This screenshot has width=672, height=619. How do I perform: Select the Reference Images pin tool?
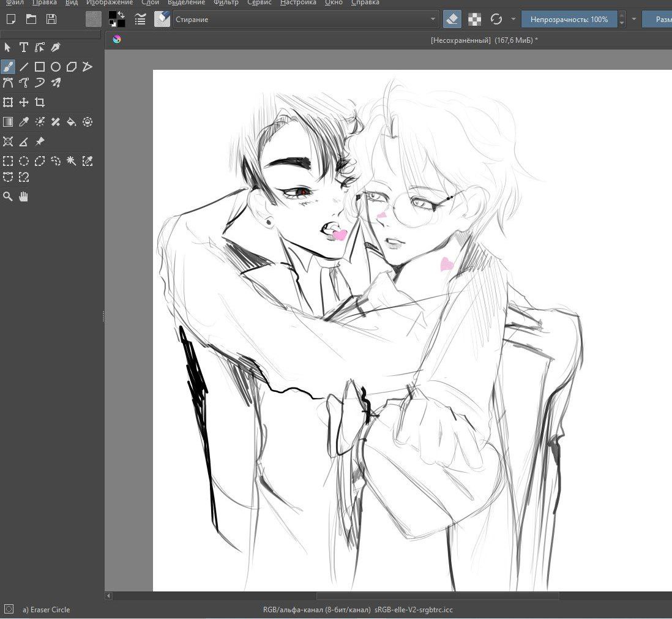[39, 141]
